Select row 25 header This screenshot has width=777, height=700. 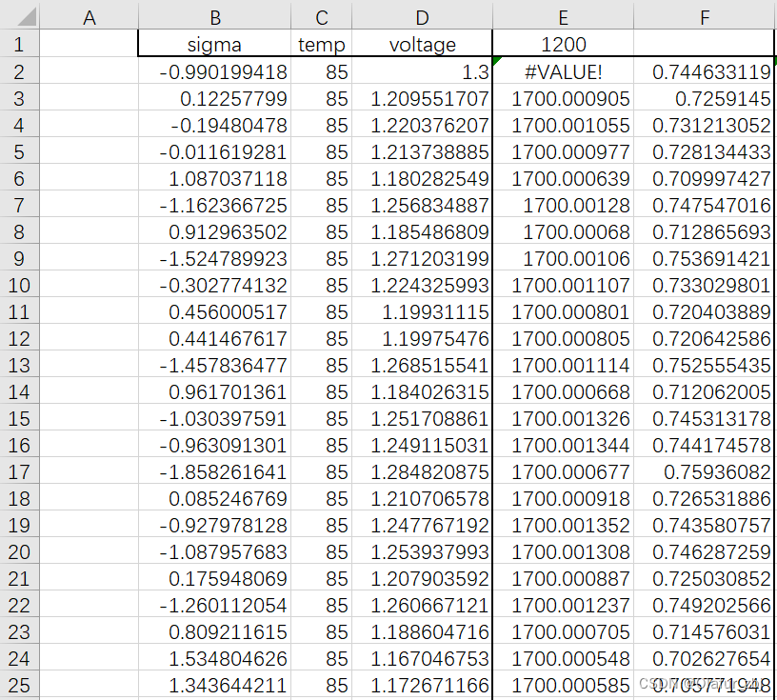(21, 685)
